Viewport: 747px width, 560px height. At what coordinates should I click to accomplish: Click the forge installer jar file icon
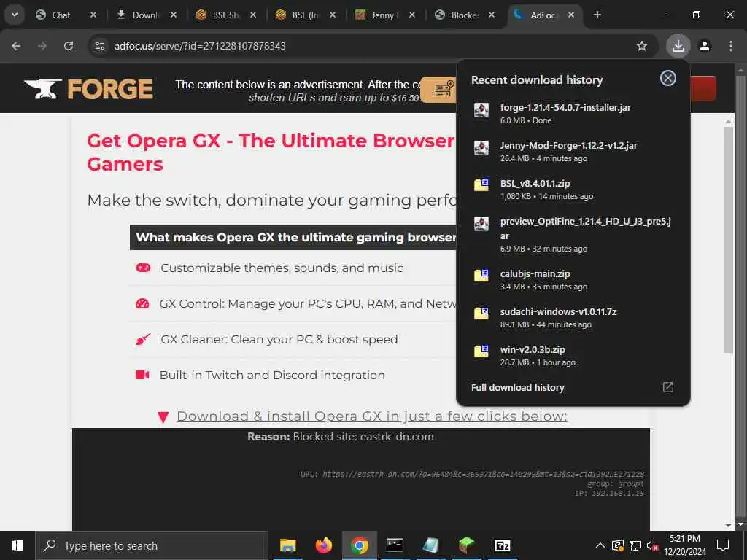click(481, 109)
